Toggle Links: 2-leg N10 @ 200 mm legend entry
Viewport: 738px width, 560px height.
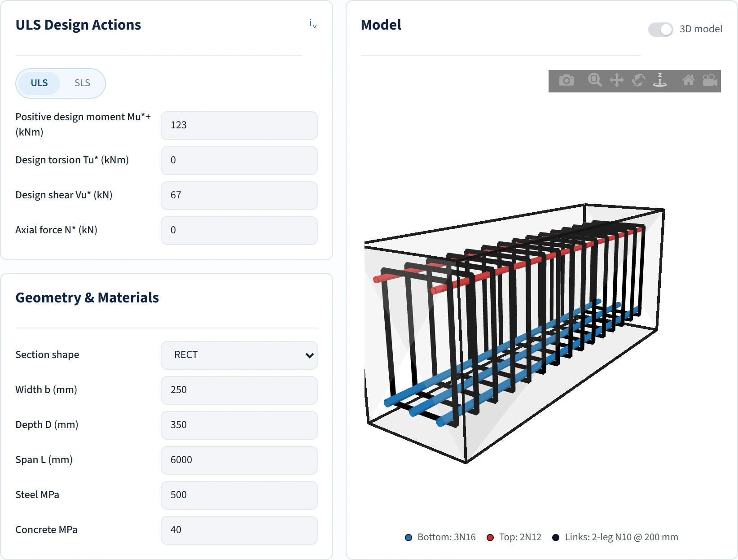coord(615,537)
